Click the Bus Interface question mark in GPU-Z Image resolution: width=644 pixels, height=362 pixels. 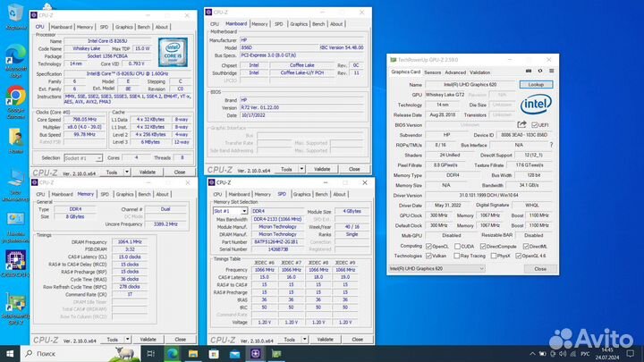pos(551,145)
